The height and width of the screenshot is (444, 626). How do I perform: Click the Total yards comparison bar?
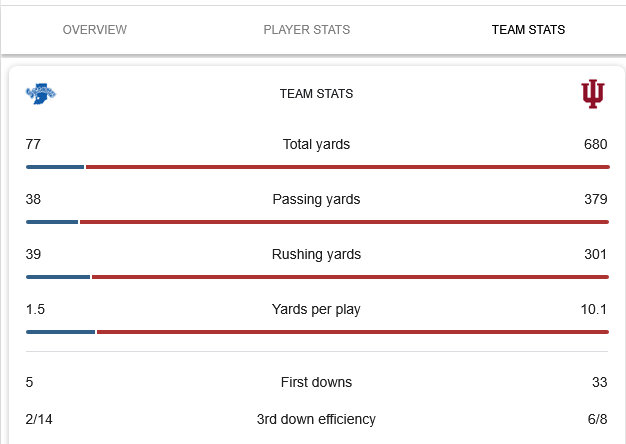tap(316, 167)
